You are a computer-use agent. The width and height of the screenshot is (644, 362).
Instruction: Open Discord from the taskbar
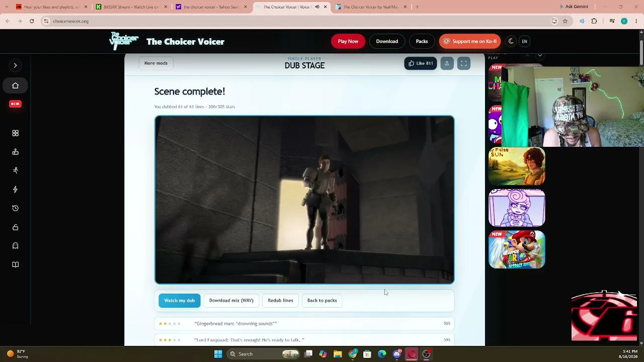[397, 354]
